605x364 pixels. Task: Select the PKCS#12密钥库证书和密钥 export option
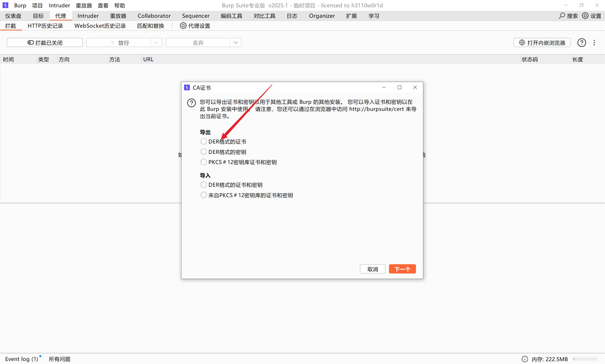[x=203, y=162]
